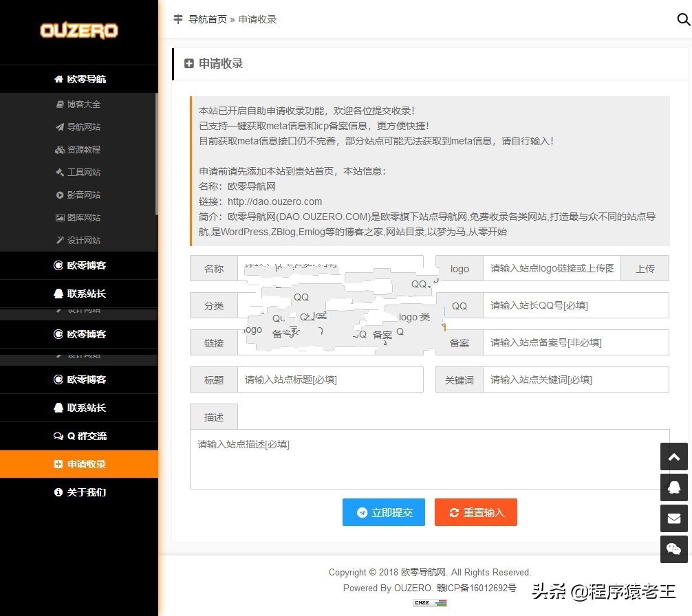Click the 重置输入 reset button
The height and width of the screenshot is (616, 692).
click(x=476, y=512)
